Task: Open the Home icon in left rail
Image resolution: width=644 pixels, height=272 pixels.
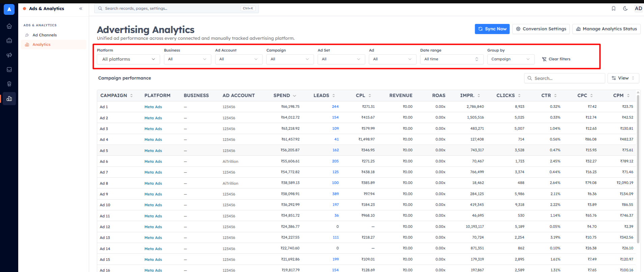Action: point(9,26)
